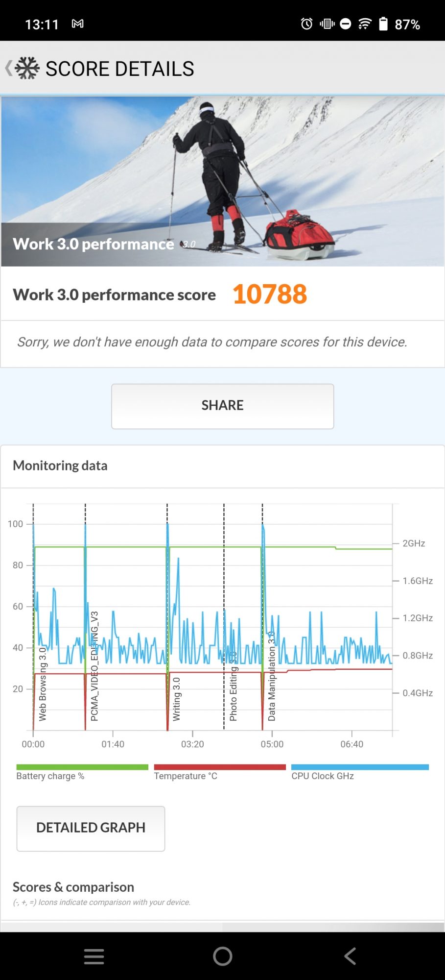This screenshot has height=980, width=445.
Task: Tap the battery status icon
Action: pyautogui.click(x=383, y=24)
